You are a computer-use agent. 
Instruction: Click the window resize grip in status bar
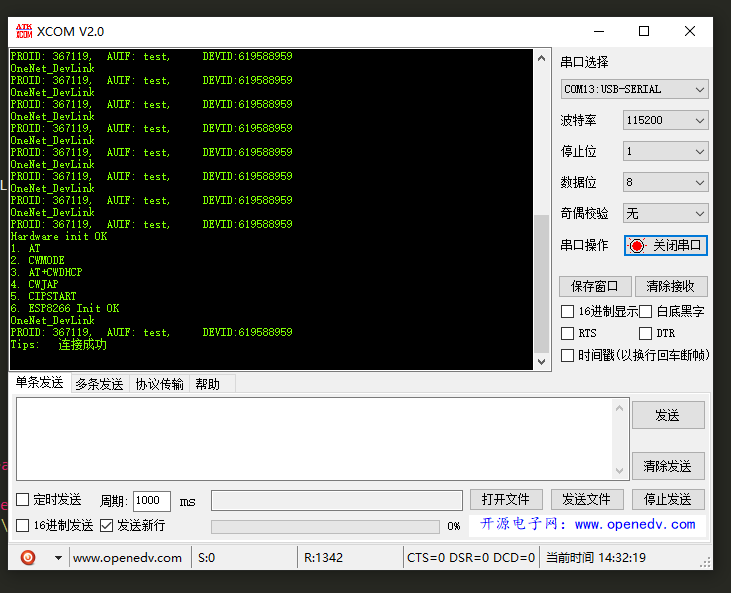pyautogui.click(x=705, y=562)
